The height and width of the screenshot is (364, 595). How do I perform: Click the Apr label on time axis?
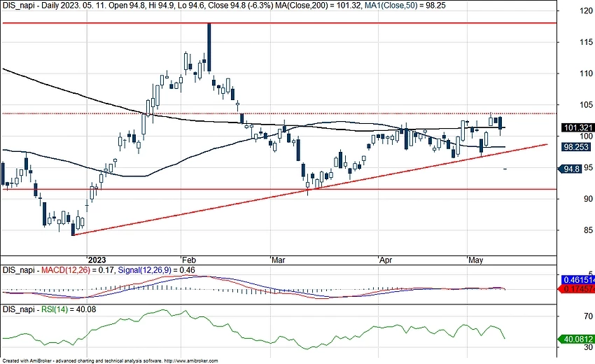point(386,260)
